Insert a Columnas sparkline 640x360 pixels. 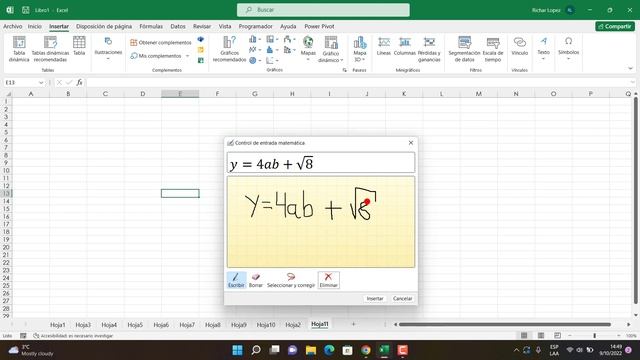pos(404,46)
